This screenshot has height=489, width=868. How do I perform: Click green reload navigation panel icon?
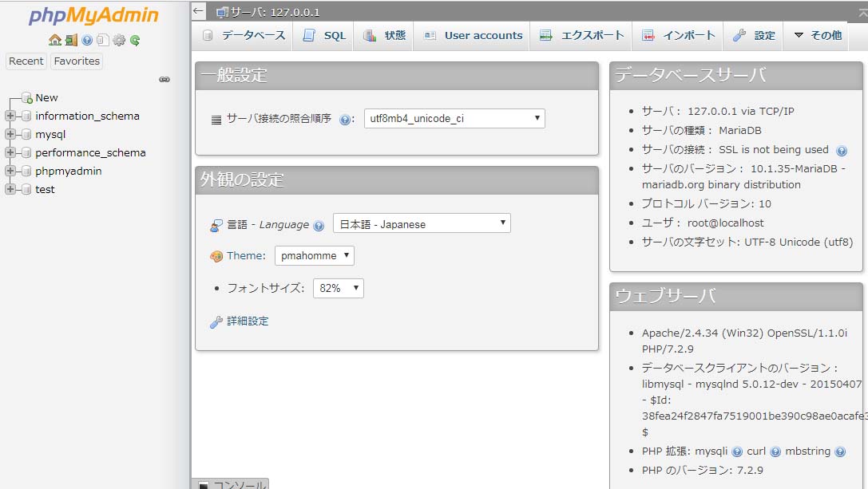pyautogui.click(x=135, y=40)
